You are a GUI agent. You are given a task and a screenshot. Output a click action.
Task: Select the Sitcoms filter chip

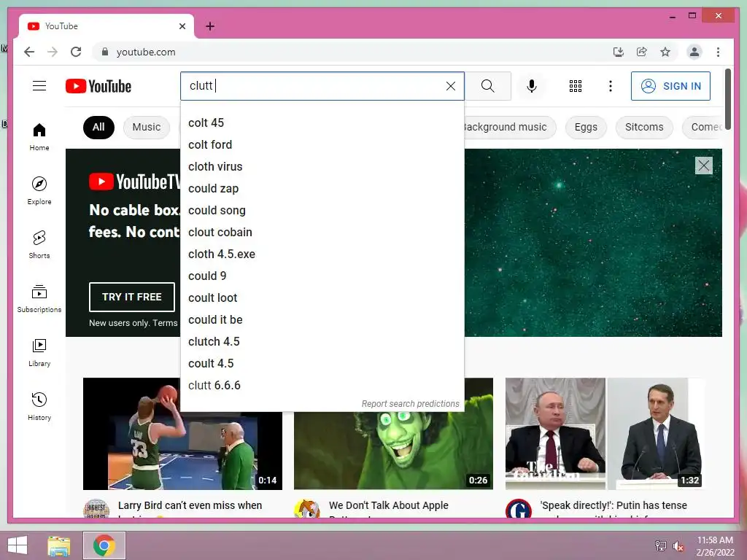(x=644, y=127)
